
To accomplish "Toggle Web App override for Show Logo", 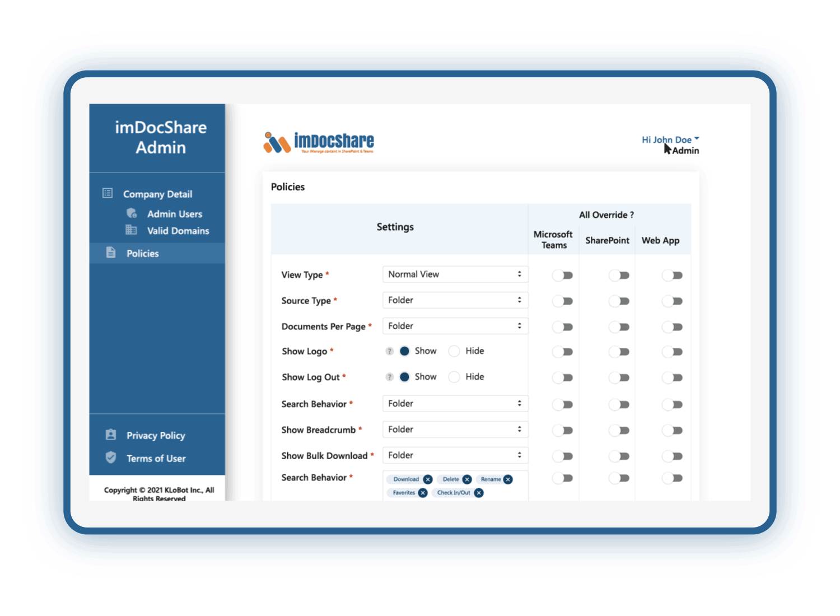I will coord(672,352).
